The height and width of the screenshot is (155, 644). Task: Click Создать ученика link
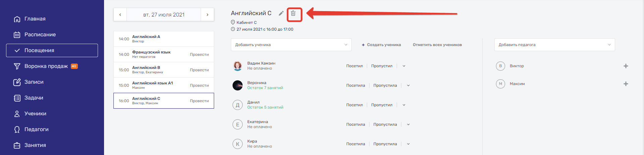(x=381, y=45)
